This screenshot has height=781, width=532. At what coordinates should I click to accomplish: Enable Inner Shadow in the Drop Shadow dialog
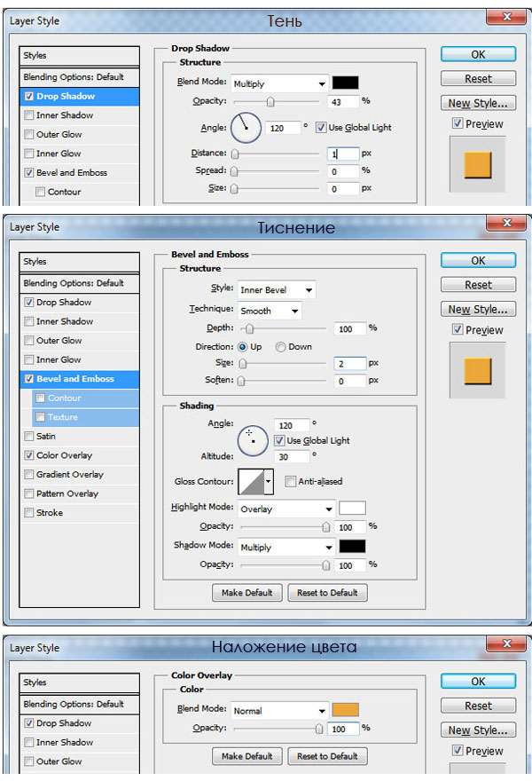tap(29, 115)
